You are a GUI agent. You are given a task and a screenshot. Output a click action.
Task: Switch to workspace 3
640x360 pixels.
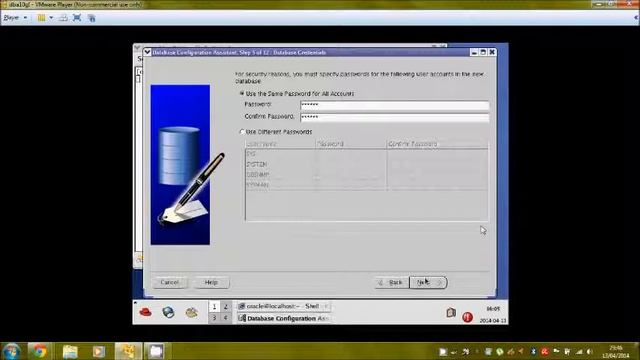coord(214,318)
